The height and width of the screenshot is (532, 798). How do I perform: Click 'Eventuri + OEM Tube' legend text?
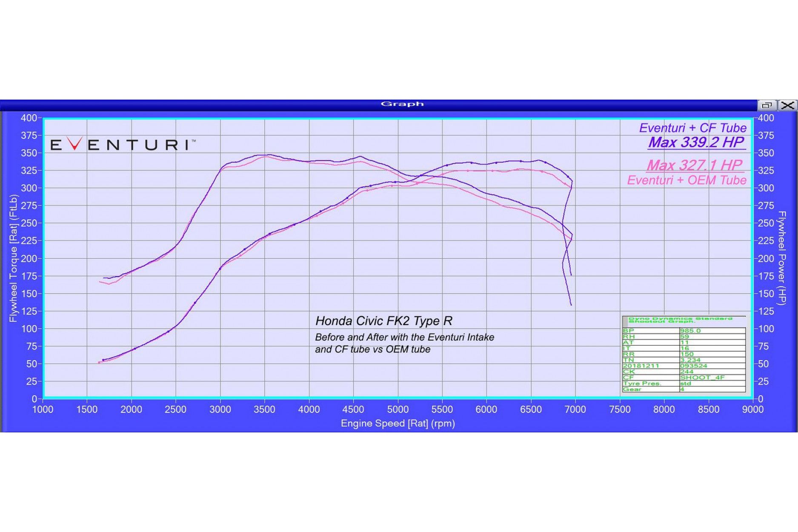click(686, 180)
